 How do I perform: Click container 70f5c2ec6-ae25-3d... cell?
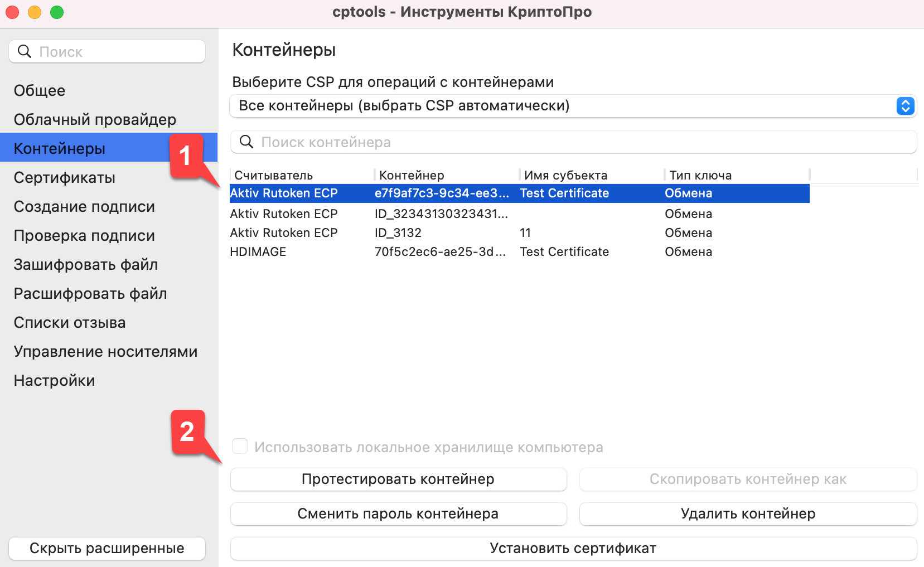(441, 251)
